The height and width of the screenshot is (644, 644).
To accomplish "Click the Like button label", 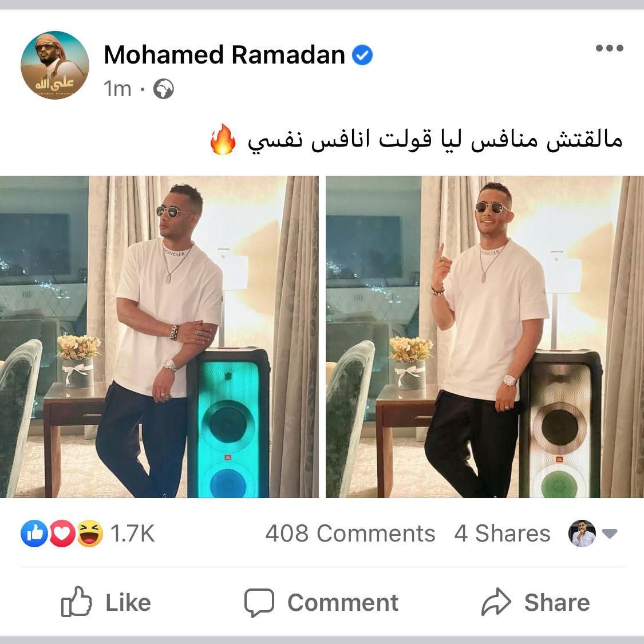I will [x=128, y=603].
